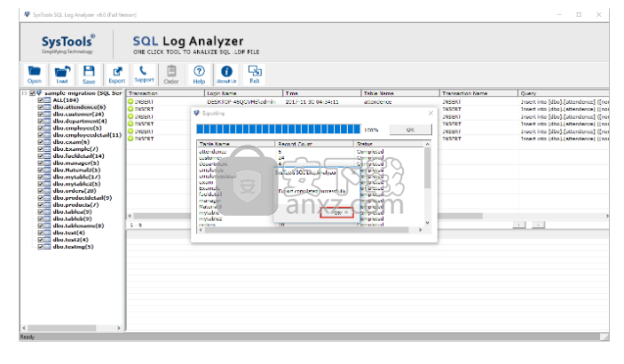Collapse the sample-migration tree node

pyautogui.click(x=24, y=93)
